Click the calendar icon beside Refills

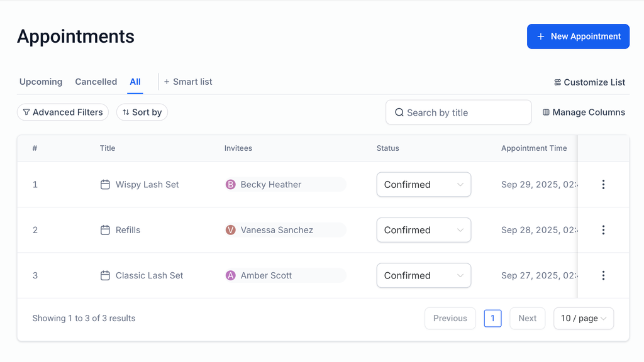pyautogui.click(x=105, y=230)
